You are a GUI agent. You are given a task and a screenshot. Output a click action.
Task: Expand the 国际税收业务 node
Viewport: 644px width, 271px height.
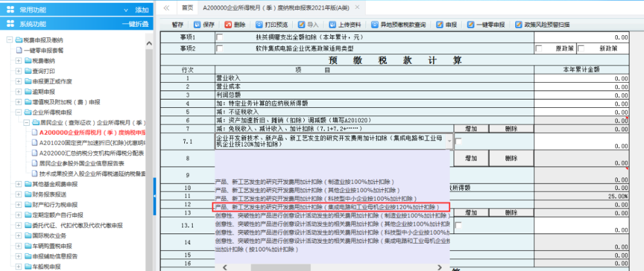click(x=18, y=236)
